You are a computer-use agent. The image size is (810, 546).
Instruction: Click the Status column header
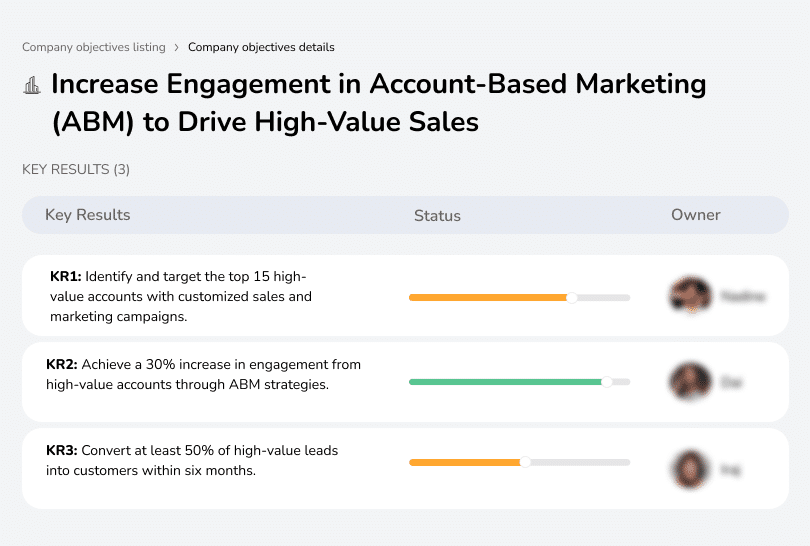(x=437, y=215)
